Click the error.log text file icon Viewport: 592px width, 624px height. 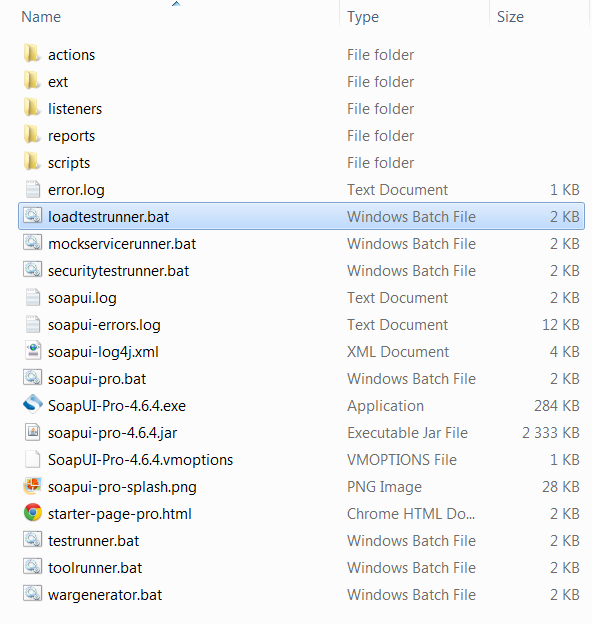tap(33, 189)
